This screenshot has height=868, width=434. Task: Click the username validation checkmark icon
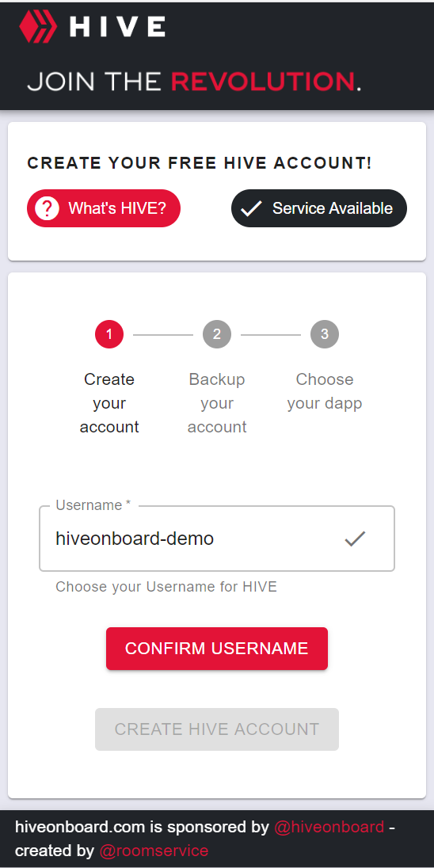click(x=355, y=538)
